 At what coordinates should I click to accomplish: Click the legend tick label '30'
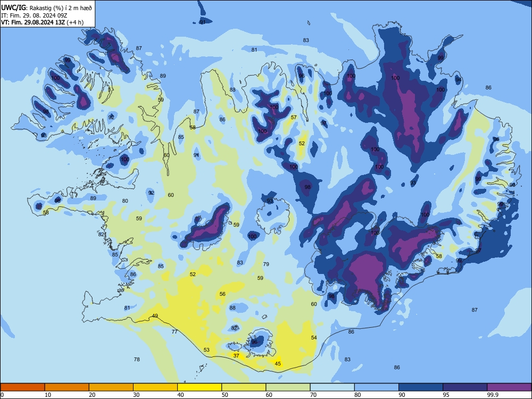136,395
